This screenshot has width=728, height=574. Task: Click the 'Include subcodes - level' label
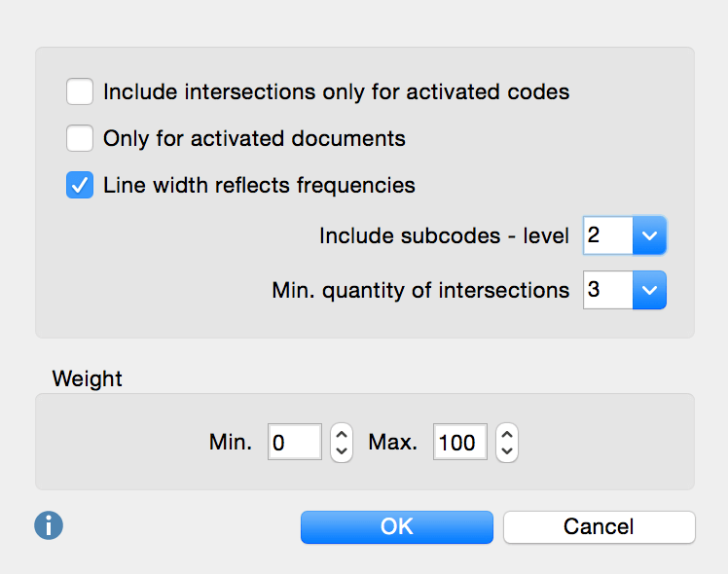click(444, 235)
